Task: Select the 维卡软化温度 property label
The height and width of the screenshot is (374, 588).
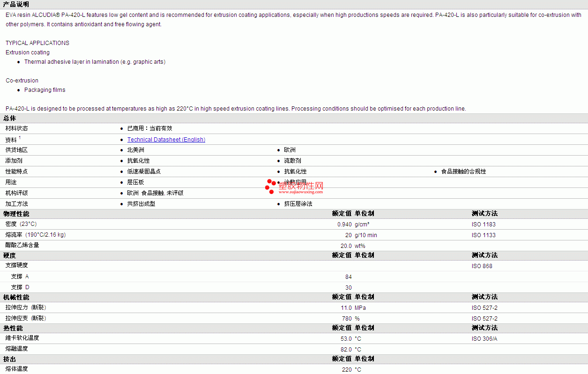Action: 22,338
